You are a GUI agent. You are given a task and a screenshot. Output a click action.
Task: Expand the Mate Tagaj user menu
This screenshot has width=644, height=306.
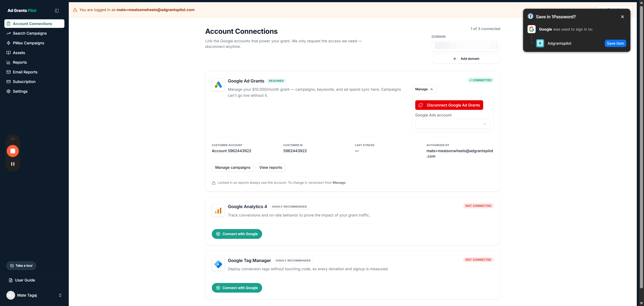point(34,295)
